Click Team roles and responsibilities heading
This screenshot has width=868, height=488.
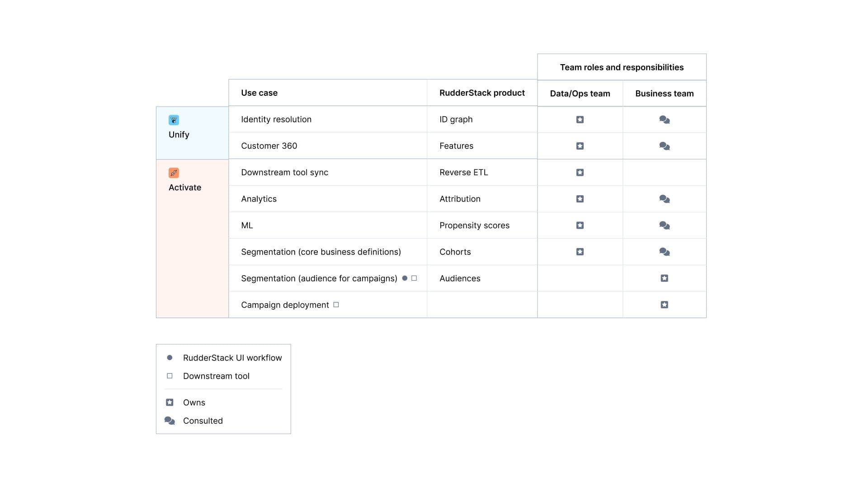click(622, 67)
